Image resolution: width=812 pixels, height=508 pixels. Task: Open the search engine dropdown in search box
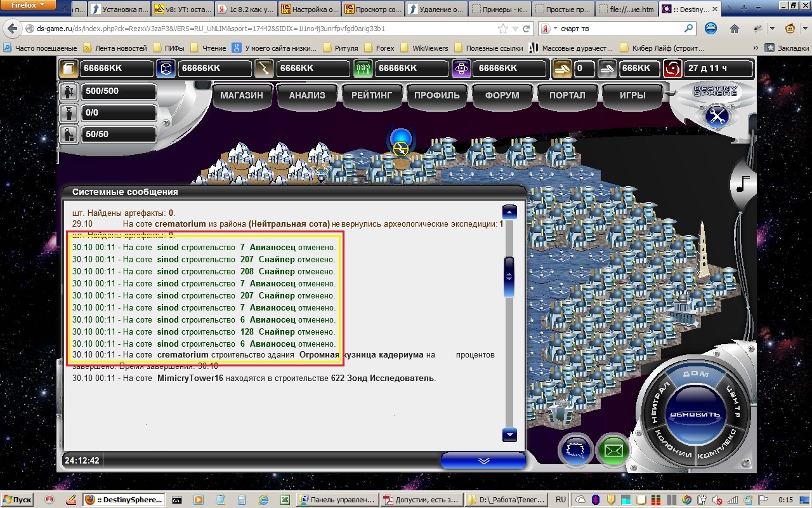coord(549,29)
